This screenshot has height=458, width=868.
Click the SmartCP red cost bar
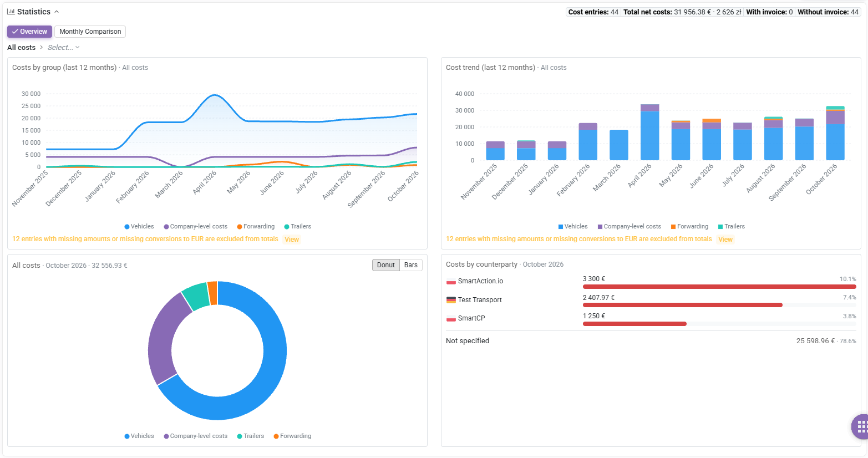pyautogui.click(x=634, y=324)
